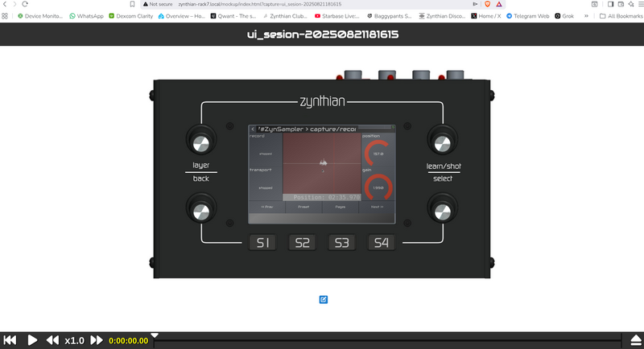
Task: Open the Overview – Ho... bookmark
Action: pos(181,16)
